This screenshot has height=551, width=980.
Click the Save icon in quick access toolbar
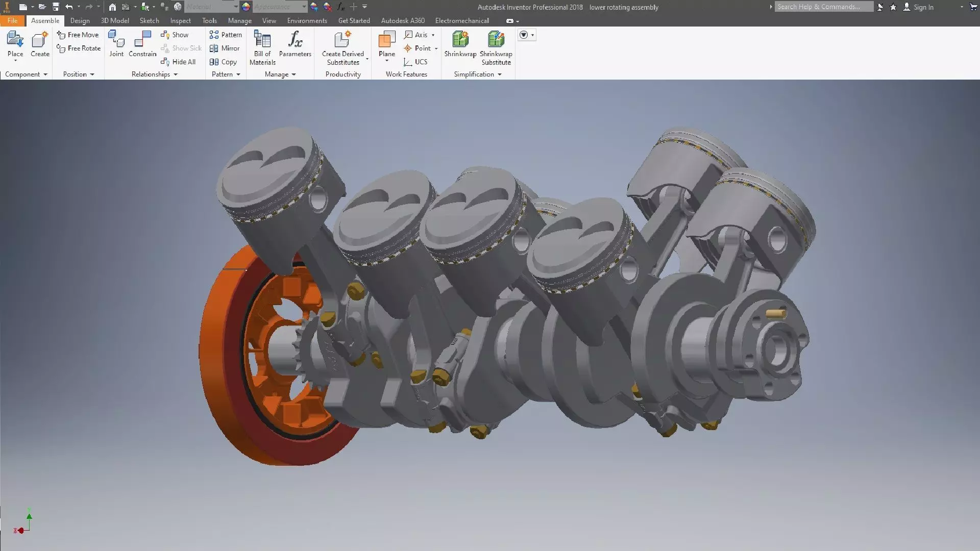click(56, 7)
